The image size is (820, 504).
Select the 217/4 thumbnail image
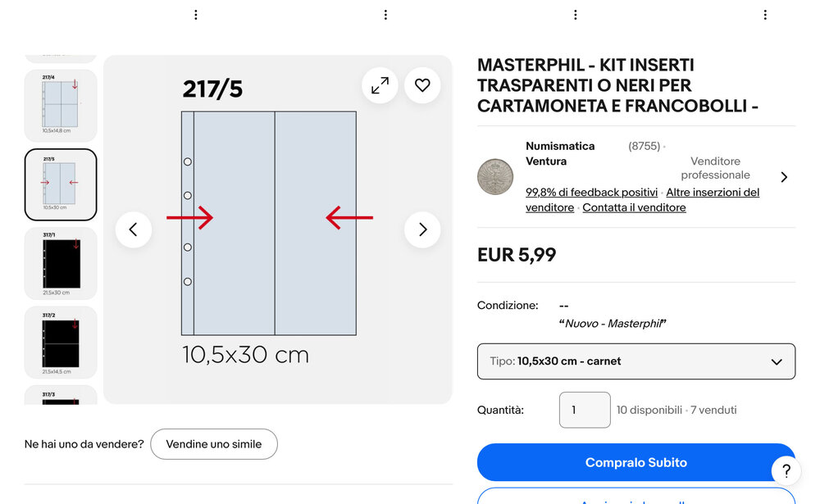click(x=61, y=106)
